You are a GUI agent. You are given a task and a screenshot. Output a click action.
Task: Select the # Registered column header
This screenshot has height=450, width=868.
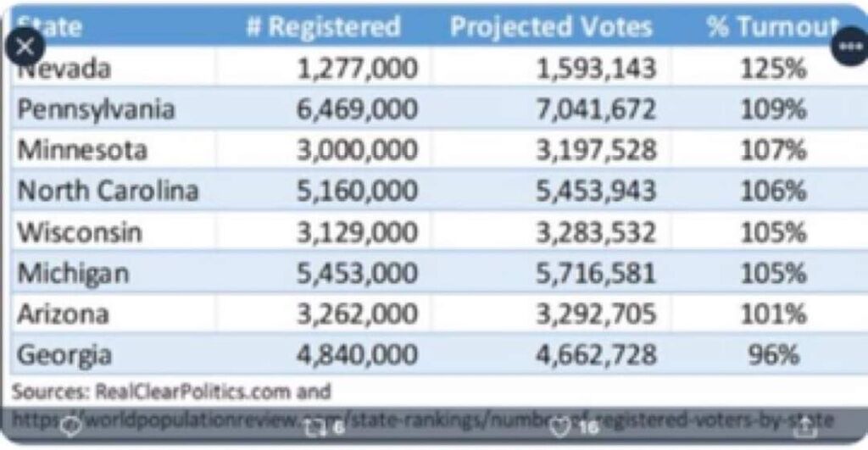(x=323, y=26)
